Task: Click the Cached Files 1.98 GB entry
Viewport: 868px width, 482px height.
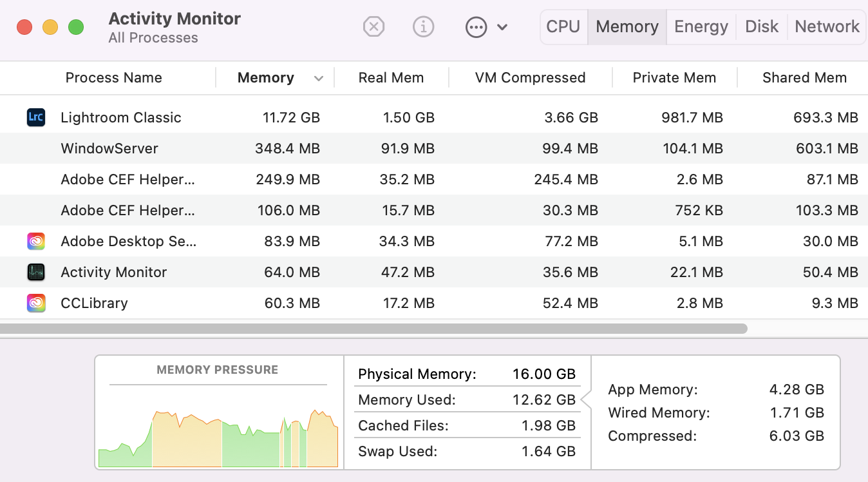Action: (467, 425)
